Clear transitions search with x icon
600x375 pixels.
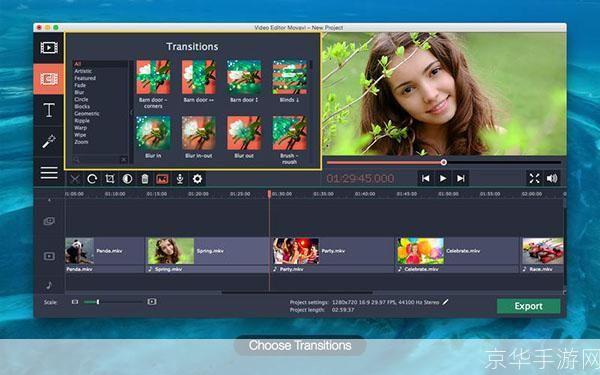(x=124, y=160)
